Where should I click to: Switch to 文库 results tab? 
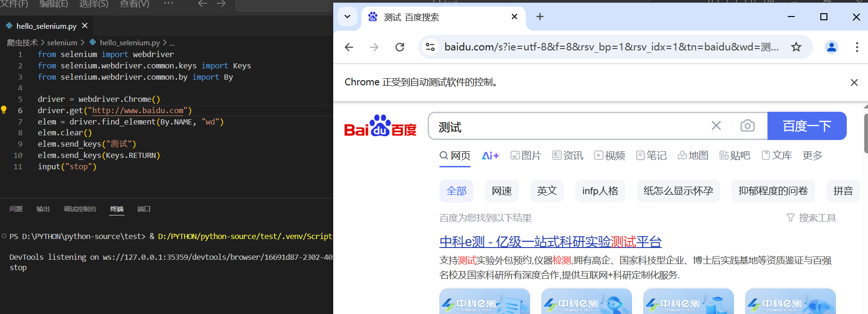[777, 156]
